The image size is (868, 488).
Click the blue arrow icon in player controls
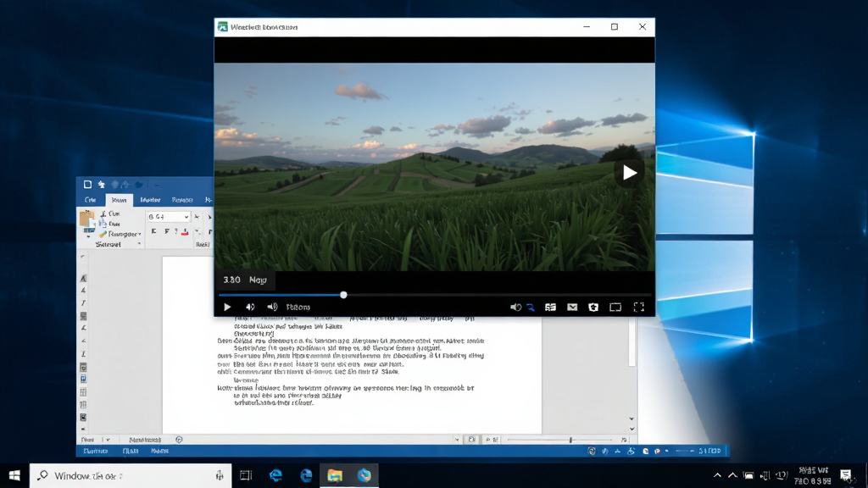tap(531, 307)
